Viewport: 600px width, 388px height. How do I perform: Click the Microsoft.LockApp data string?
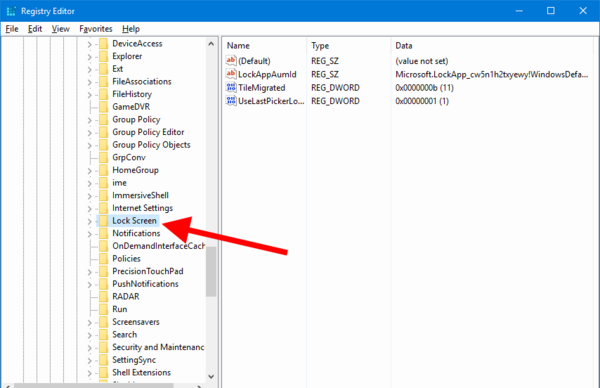(492, 74)
